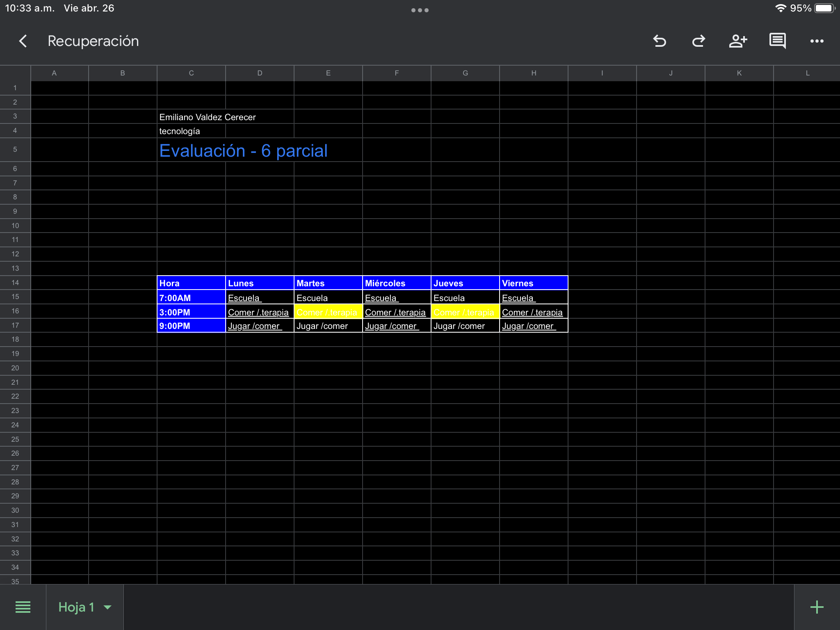Open share and add people icon
Screen dimensions: 840x630
click(738, 41)
